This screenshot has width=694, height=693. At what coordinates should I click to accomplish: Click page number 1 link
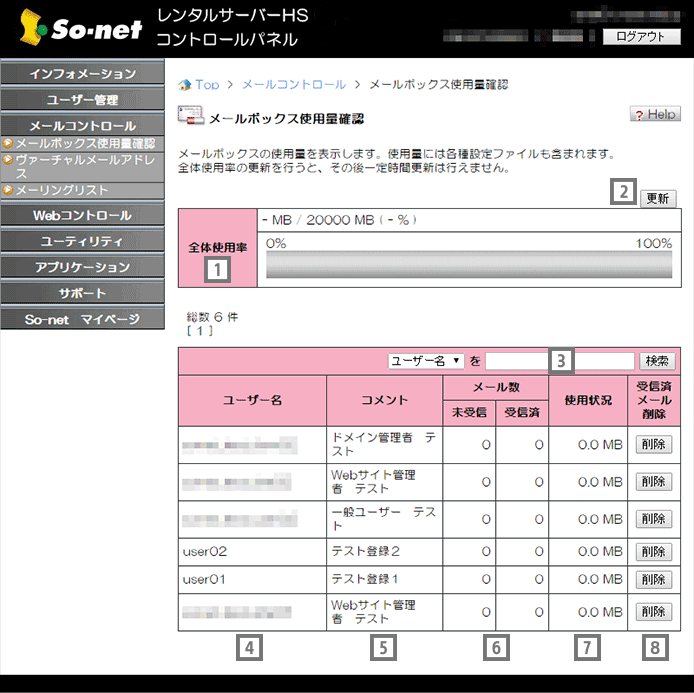click(x=200, y=331)
